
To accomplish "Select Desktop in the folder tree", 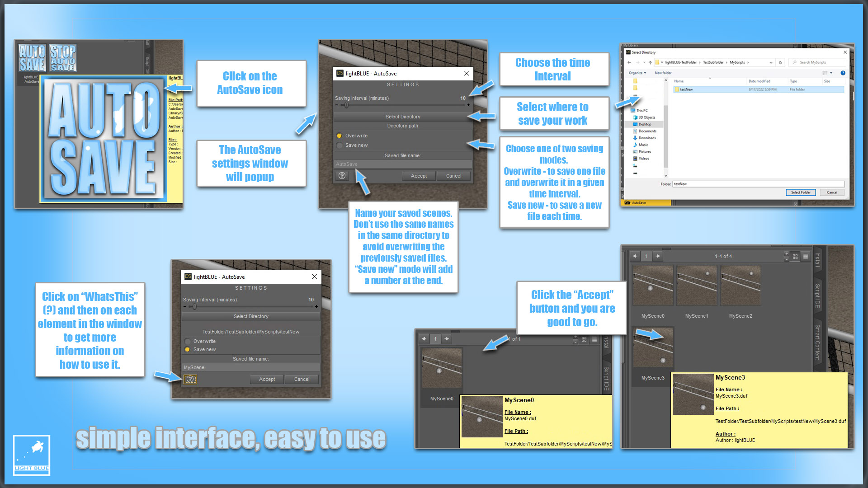I will point(645,124).
